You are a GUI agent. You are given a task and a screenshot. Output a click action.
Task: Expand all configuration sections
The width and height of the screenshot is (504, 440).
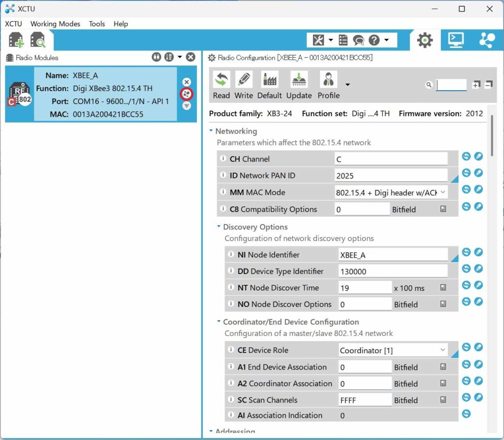tap(476, 85)
